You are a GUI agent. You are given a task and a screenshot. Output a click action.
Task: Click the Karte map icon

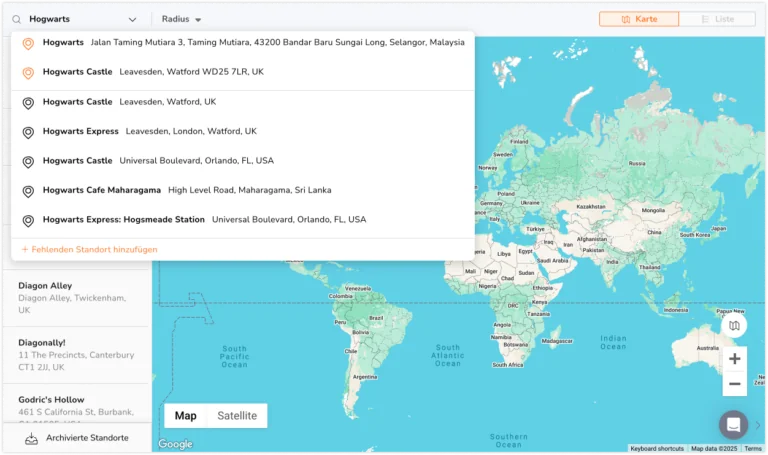click(625, 20)
